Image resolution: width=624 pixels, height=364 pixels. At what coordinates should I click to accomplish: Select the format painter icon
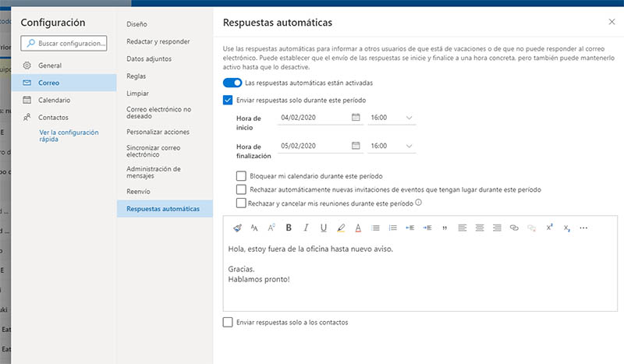coord(237,228)
